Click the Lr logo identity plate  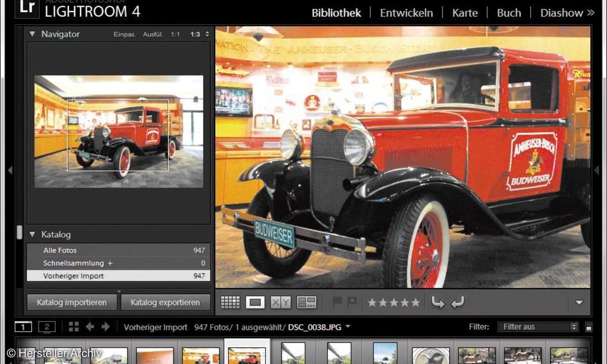pos(27,8)
